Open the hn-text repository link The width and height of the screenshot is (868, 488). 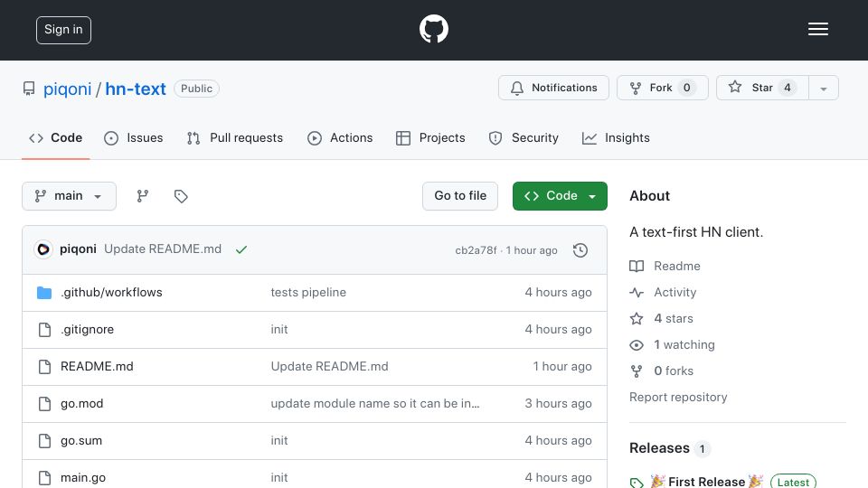click(136, 89)
